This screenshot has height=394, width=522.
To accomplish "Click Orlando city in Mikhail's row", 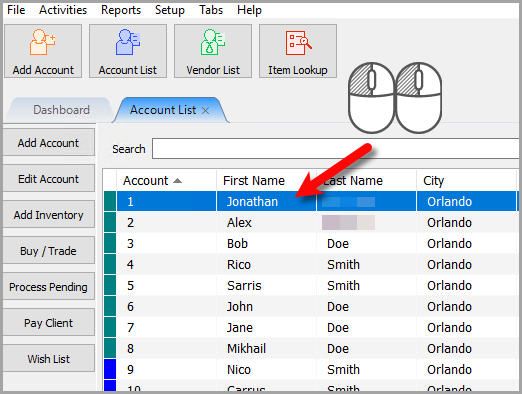I will tap(466, 348).
